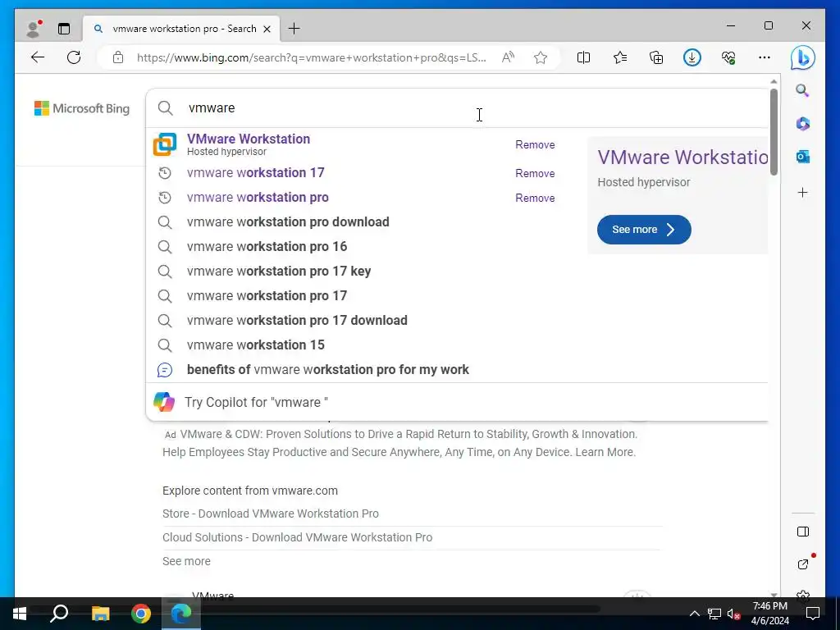Image resolution: width=840 pixels, height=630 pixels.
Task: Add this page to favorites star
Action: pyautogui.click(x=541, y=57)
